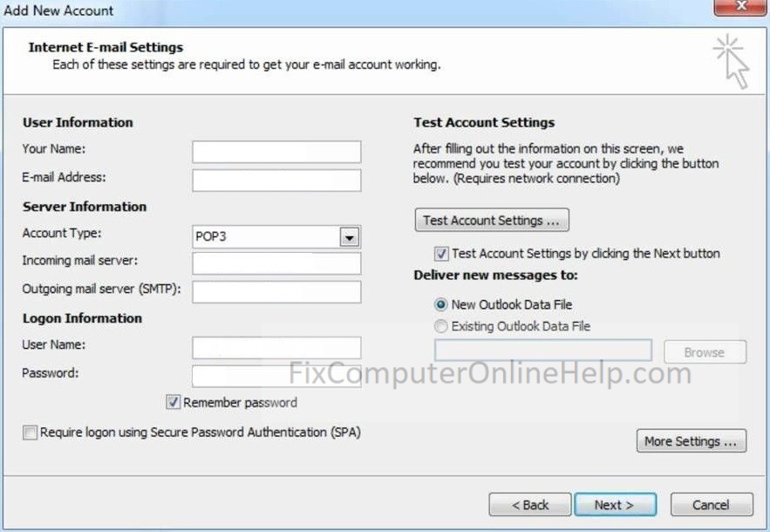Open the Account Type dropdown arrow

pos(349,237)
